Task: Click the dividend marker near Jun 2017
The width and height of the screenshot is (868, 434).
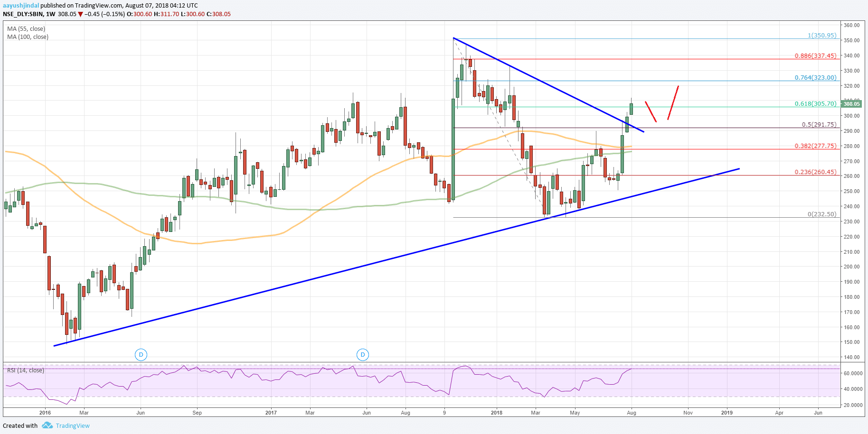Action: coord(363,354)
